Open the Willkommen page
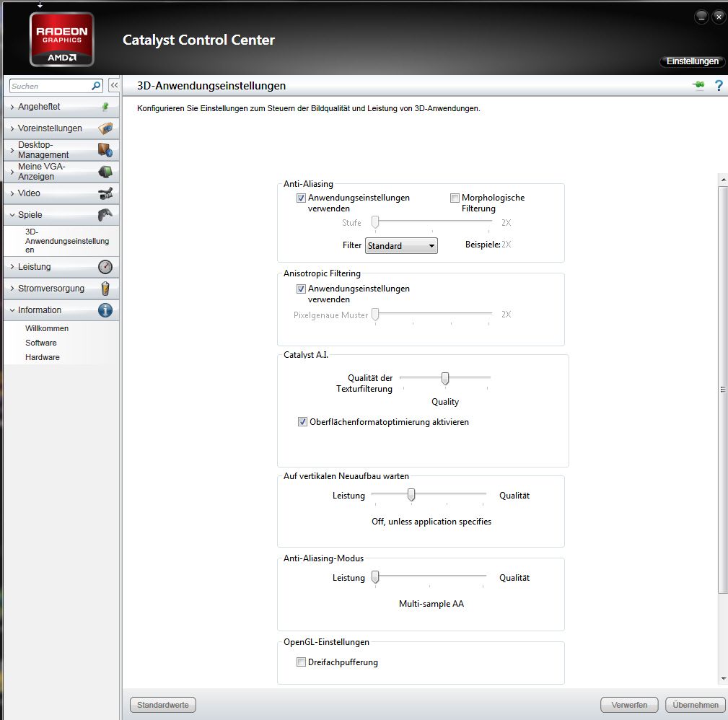Image resolution: width=728 pixels, height=720 pixels. [x=47, y=328]
